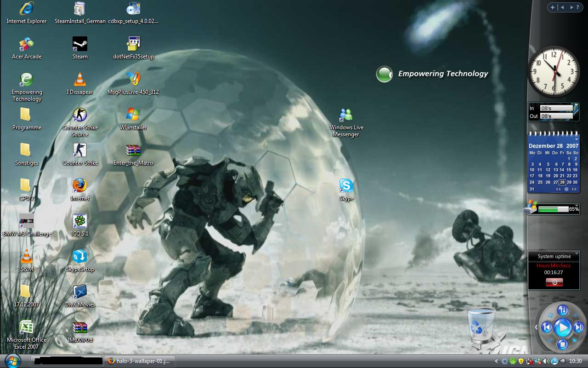Stop playback in the media gadget
588x368 pixels.
point(563,343)
